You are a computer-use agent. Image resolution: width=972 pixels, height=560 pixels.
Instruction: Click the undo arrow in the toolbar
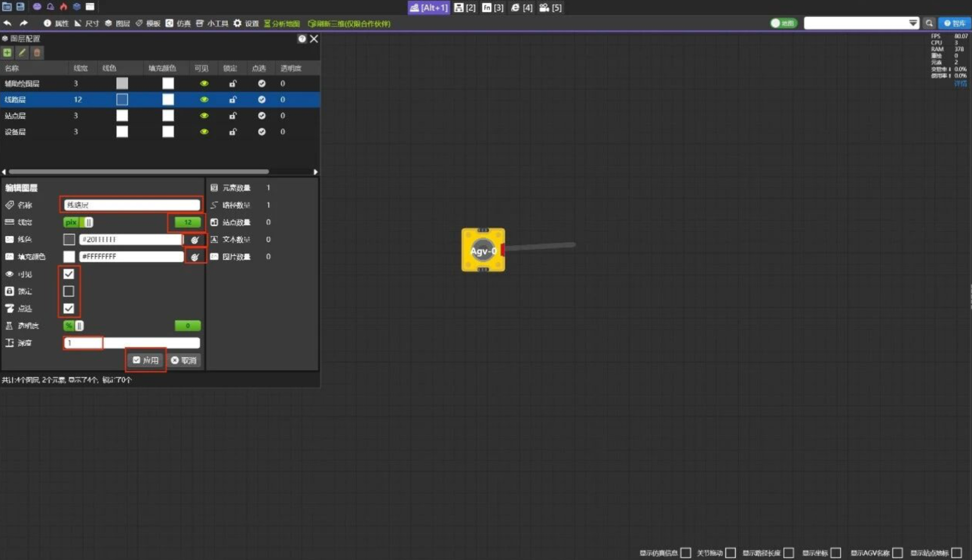click(8, 23)
